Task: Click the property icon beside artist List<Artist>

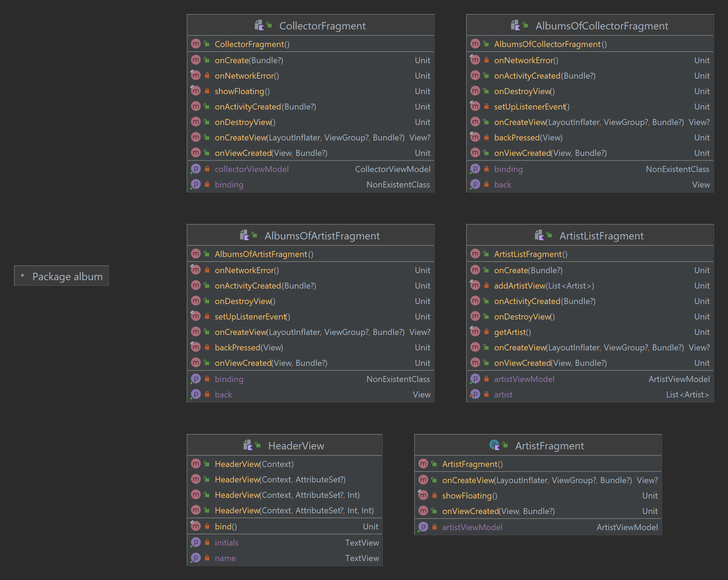Action: tap(475, 394)
